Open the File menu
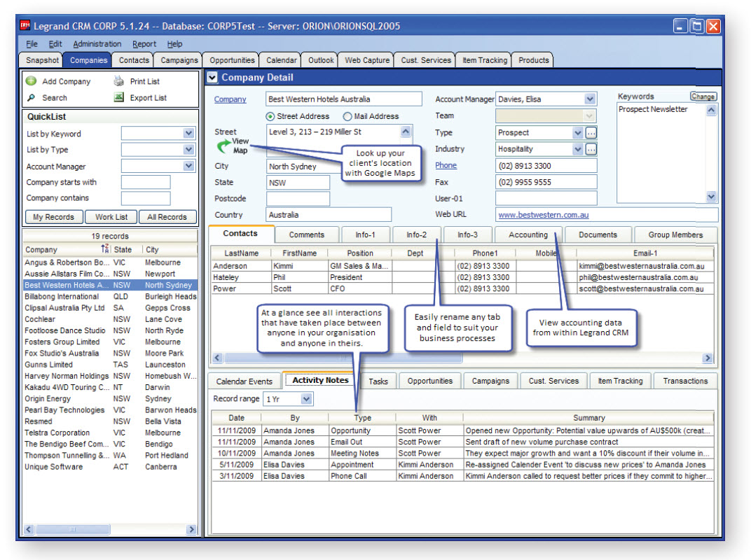Image resolution: width=751 pixels, height=560 pixels. tap(32, 44)
